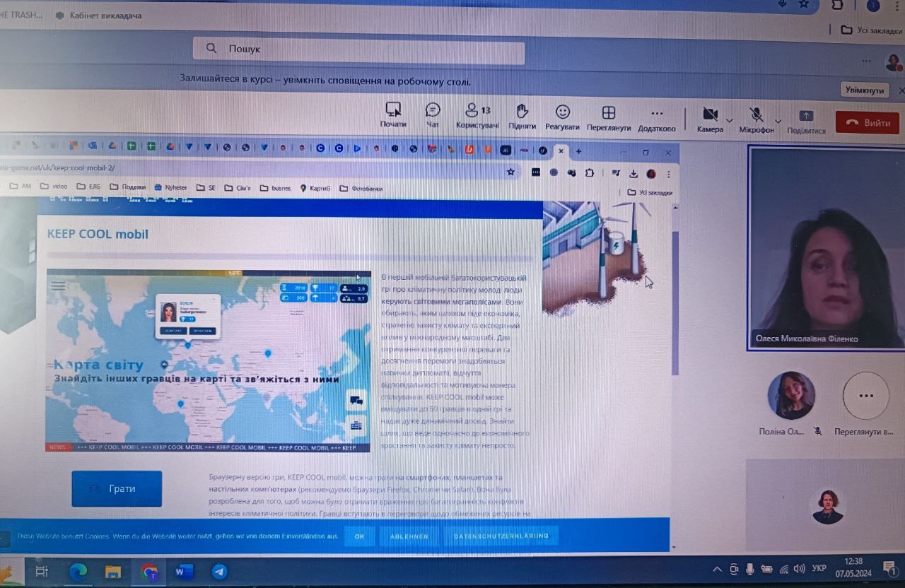Click the profile avatar in the outer browser
The height and width of the screenshot is (588, 905).
[874, 5]
